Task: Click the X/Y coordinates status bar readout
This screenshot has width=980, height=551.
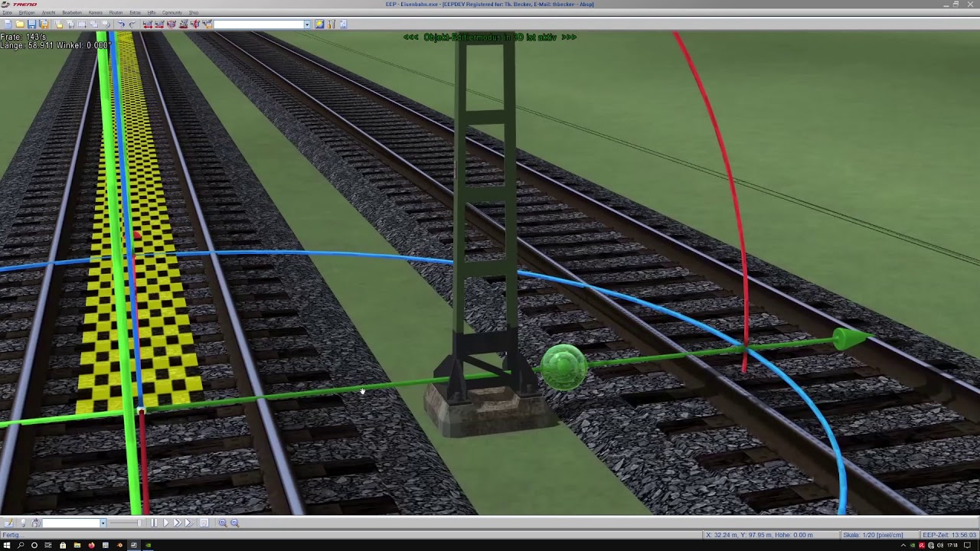Action: 770,535
